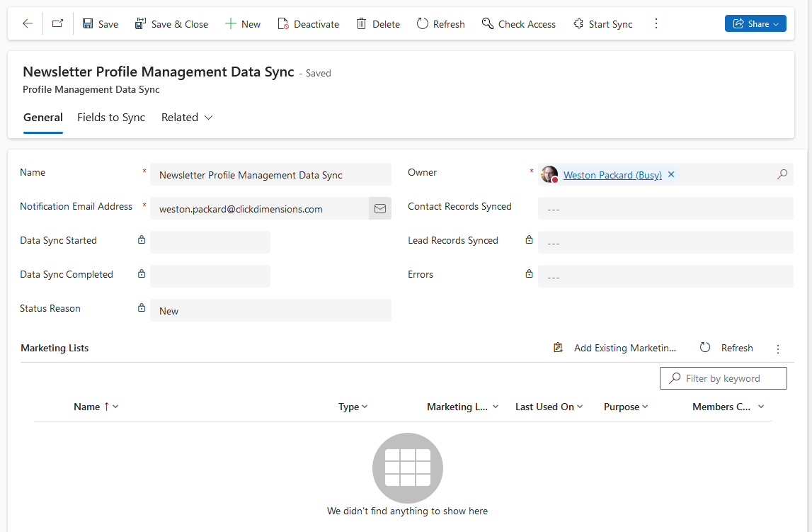Click the Share button
Image resolution: width=812 pixels, height=532 pixels.
pos(755,24)
